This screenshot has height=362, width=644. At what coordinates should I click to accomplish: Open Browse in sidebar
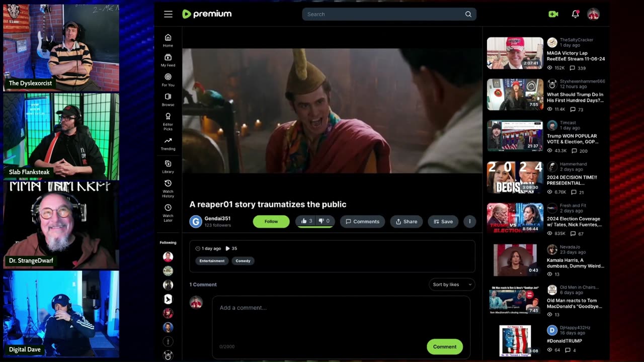[168, 100]
